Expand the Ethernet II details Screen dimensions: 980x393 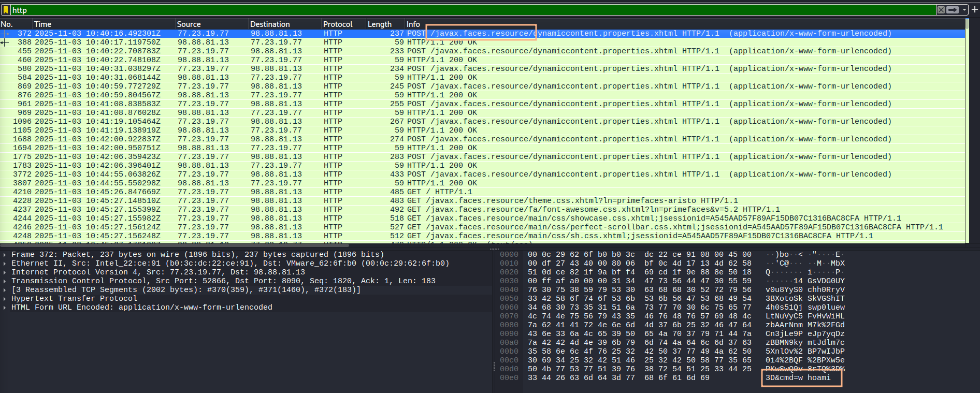(5, 264)
